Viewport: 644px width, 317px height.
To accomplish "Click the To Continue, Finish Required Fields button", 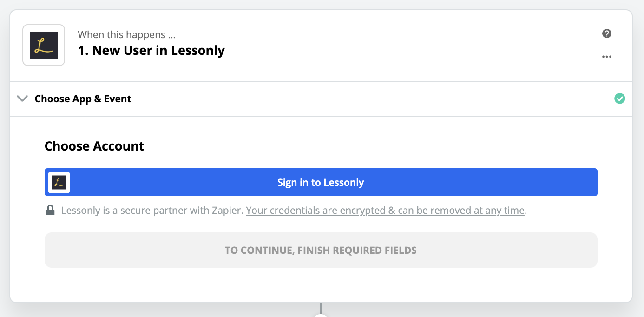I will (x=321, y=250).
